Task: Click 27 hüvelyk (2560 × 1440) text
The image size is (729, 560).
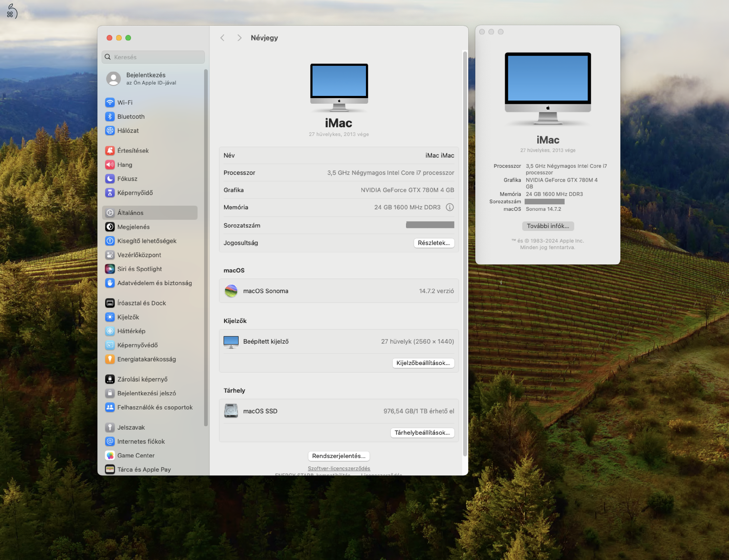Action: pyautogui.click(x=417, y=341)
